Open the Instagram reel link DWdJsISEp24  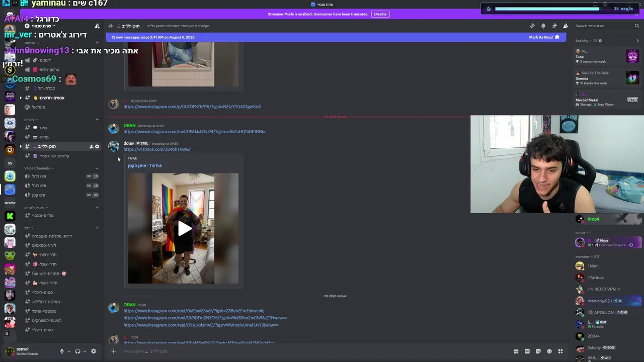tap(195, 132)
